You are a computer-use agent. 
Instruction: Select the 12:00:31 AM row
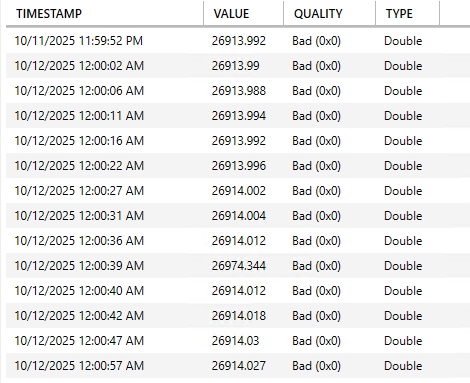pyautogui.click(x=238, y=216)
